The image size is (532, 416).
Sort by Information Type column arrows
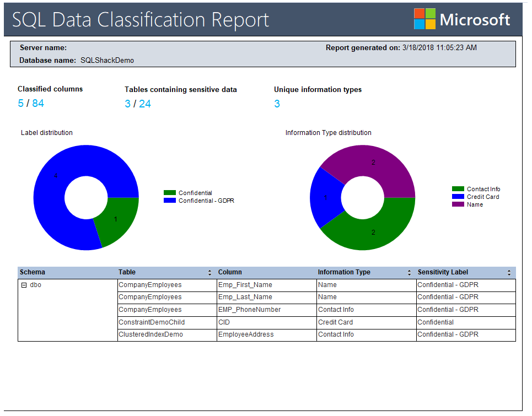click(409, 273)
